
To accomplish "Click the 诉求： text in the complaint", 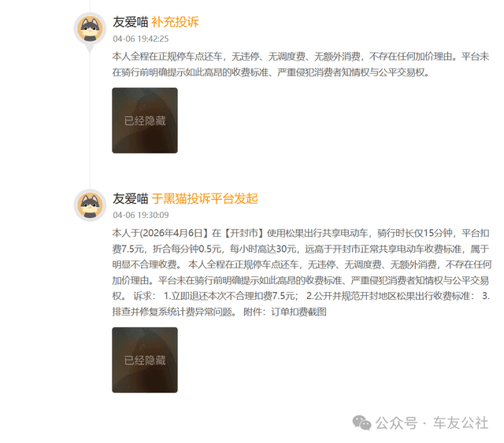I will (x=144, y=296).
